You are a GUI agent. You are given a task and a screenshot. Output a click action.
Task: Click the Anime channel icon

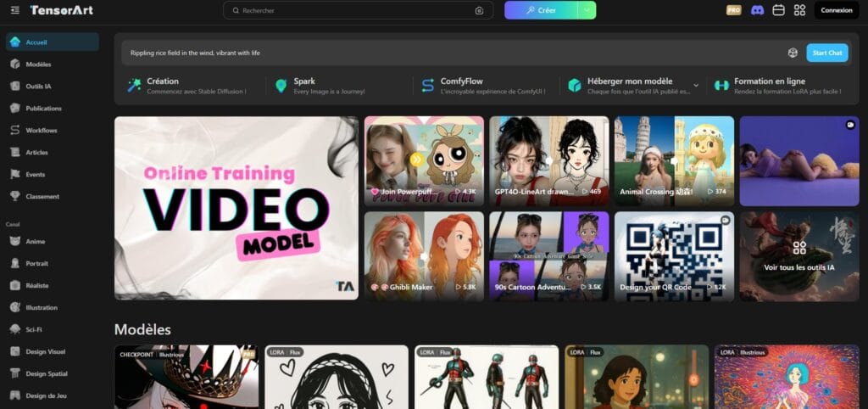[x=15, y=242]
